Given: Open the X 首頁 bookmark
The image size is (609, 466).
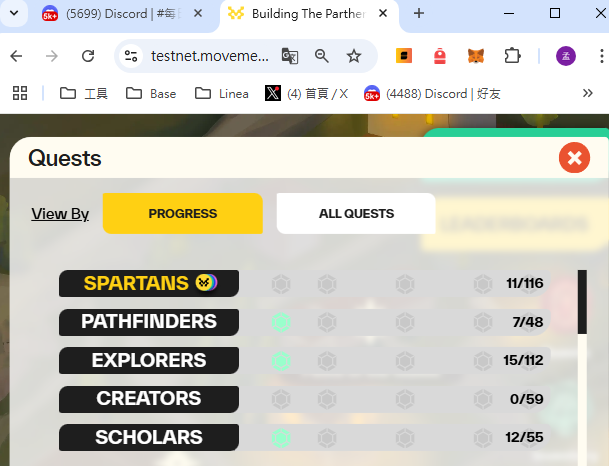Looking at the screenshot, I should [306, 94].
